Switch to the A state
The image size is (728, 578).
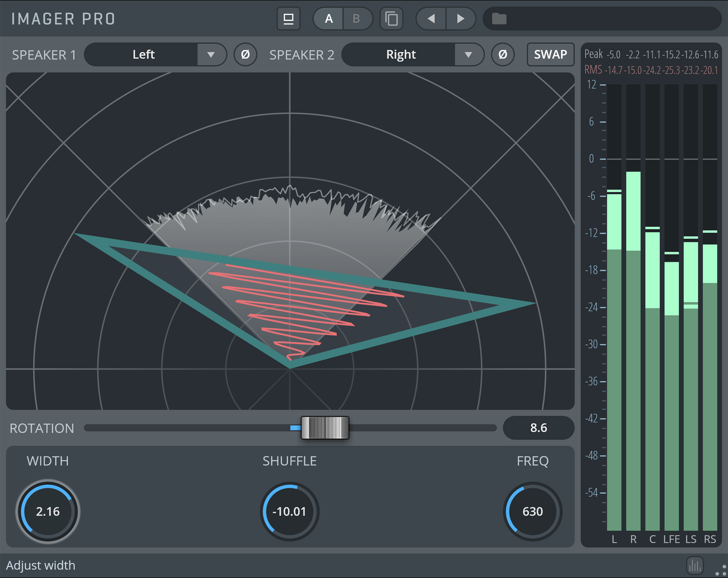point(328,19)
